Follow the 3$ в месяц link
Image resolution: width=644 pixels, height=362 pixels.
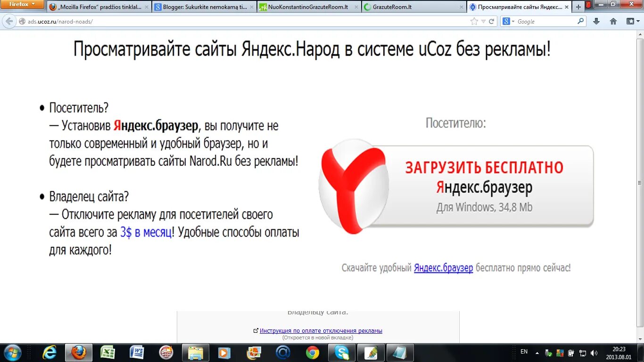click(146, 232)
